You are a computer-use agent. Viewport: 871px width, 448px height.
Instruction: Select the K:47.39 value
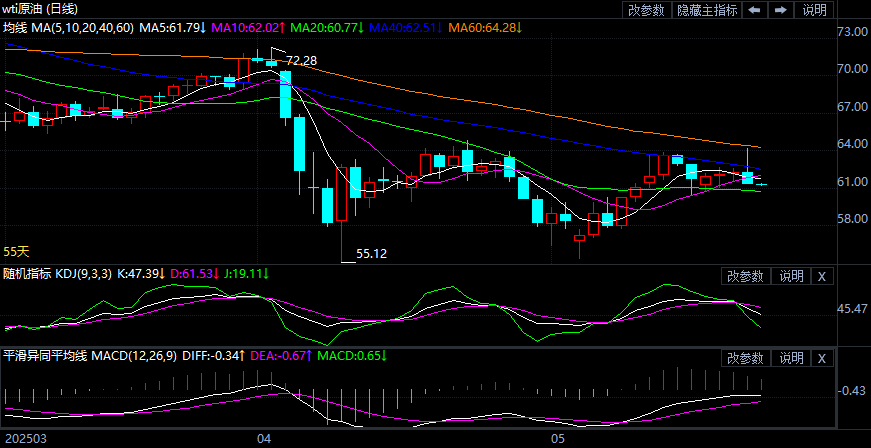[141, 274]
